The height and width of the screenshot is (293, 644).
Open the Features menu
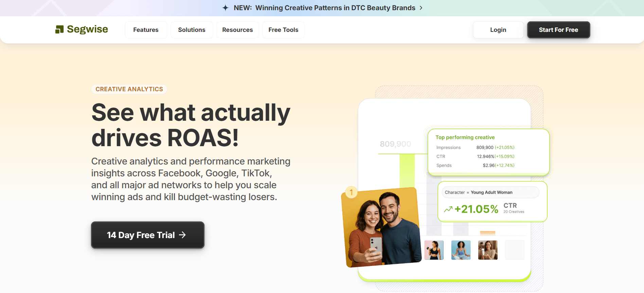[146, 30]
